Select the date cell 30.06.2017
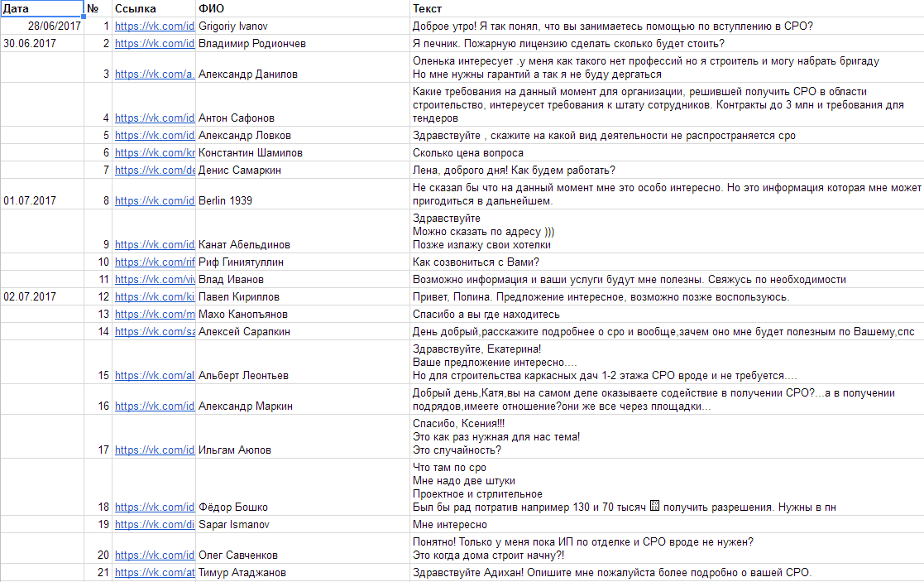924x582 pixels. tap(42, 44)
